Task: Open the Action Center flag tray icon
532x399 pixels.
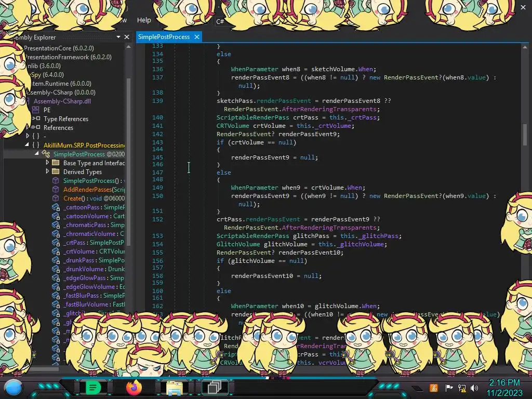Action: (449, 388)
